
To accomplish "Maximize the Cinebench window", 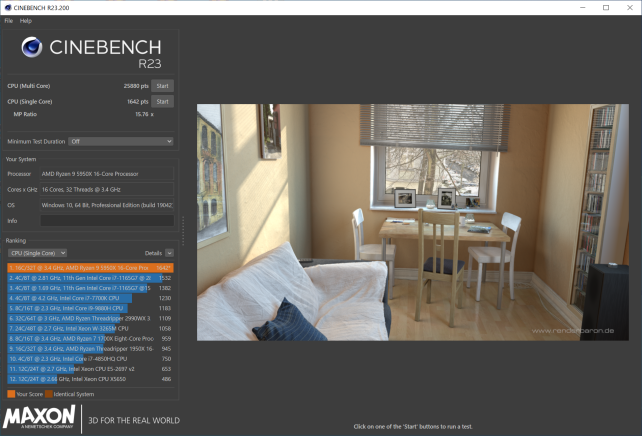I will [606, 7].
